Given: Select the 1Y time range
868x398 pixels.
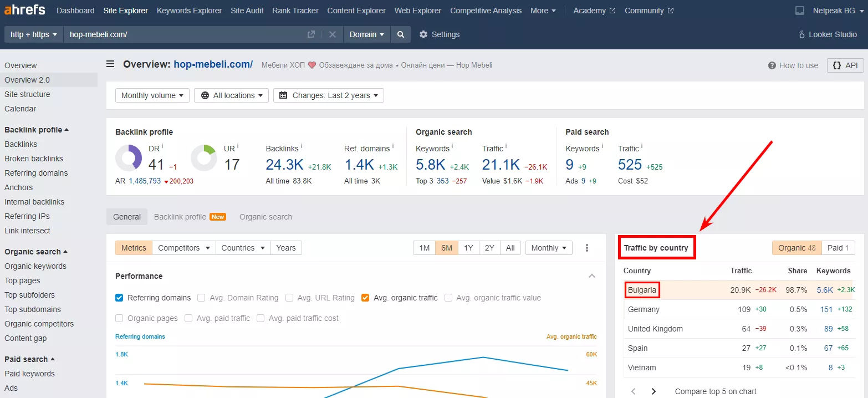Looking at the screenshot, I should coord(468,248).
